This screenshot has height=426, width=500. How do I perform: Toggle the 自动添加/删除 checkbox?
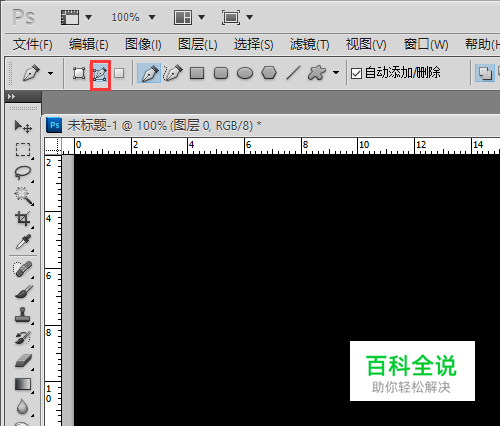tap(356, 73)
